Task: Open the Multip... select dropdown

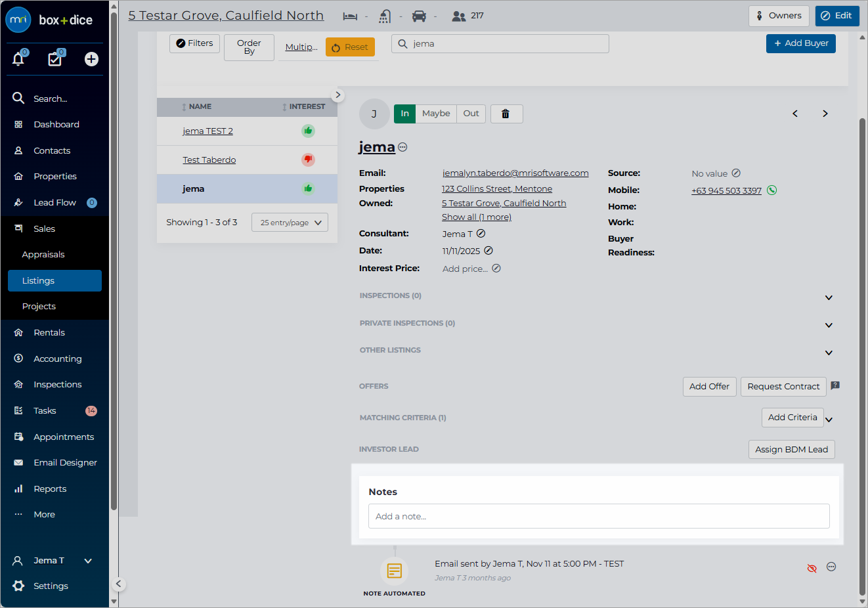Action: coord(301,47)
